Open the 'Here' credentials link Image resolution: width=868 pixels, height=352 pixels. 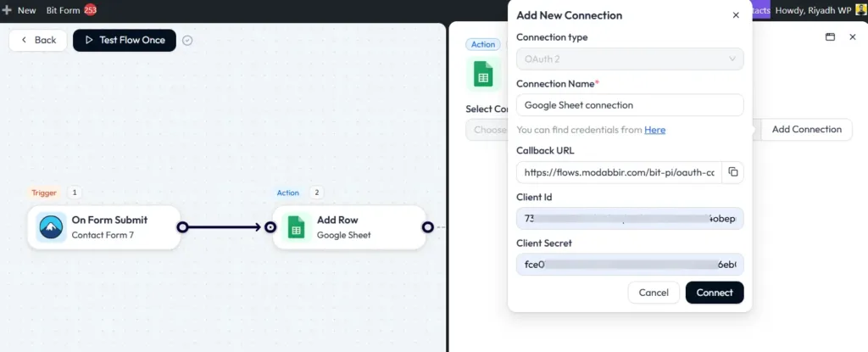(655, 130)
